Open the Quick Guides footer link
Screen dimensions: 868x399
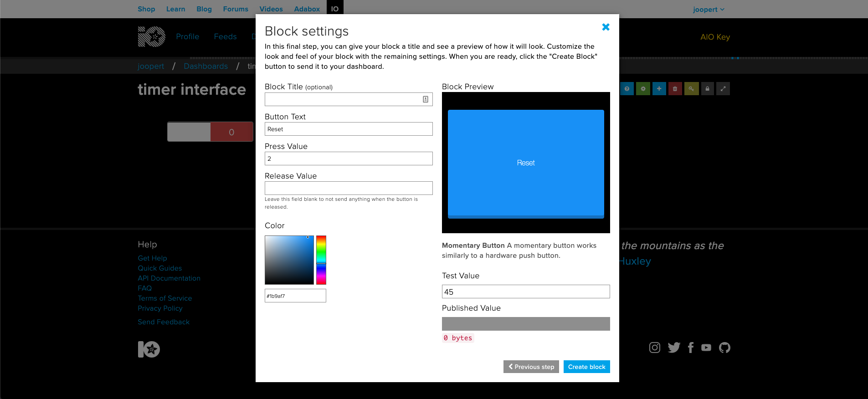pos(160,268)
